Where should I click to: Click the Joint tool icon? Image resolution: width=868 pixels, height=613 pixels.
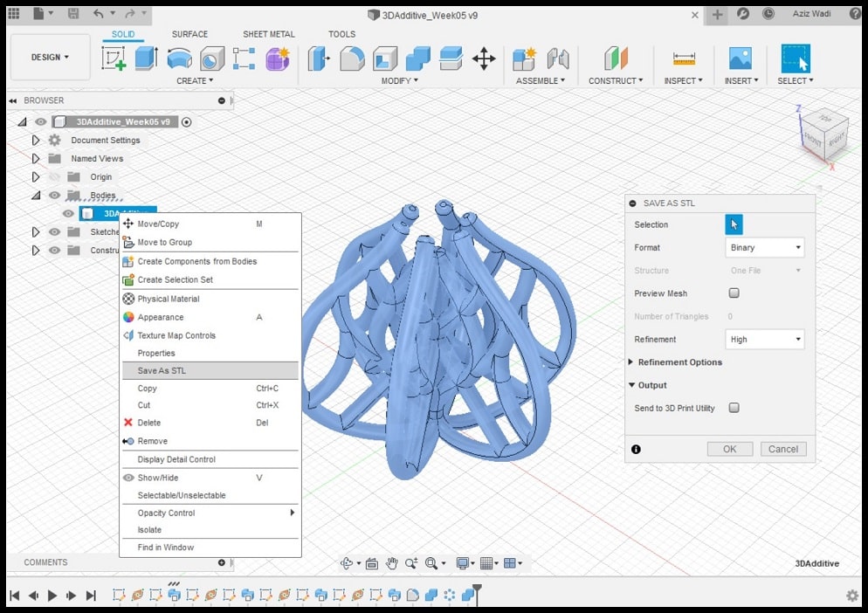tap(558, 59)
